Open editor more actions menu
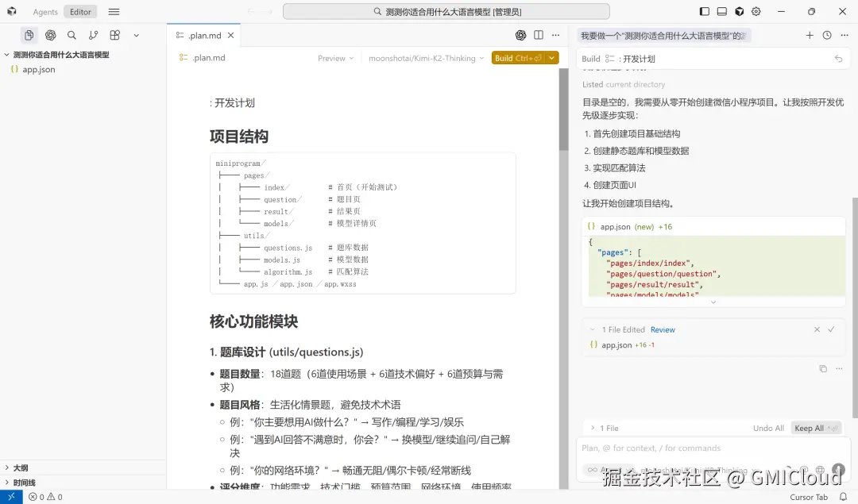The height and width of the screenshot is (504, 858). pyautogui.click(x=556, y=35)
